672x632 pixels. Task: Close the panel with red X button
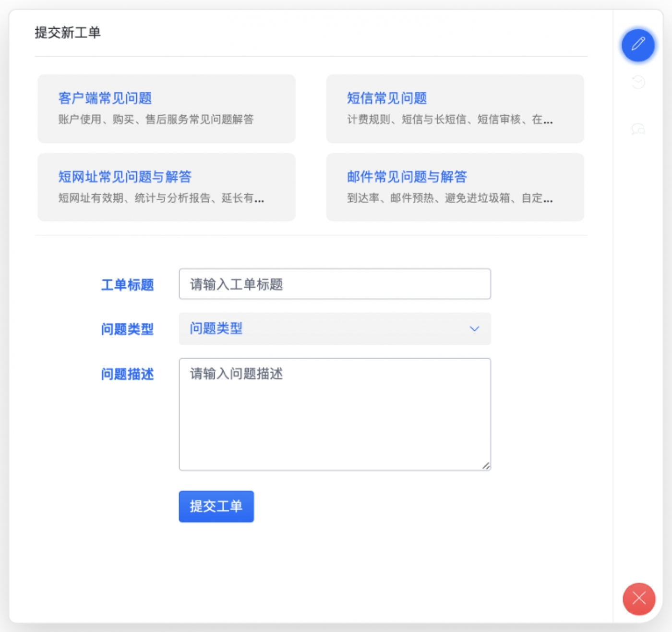[639, 598]
